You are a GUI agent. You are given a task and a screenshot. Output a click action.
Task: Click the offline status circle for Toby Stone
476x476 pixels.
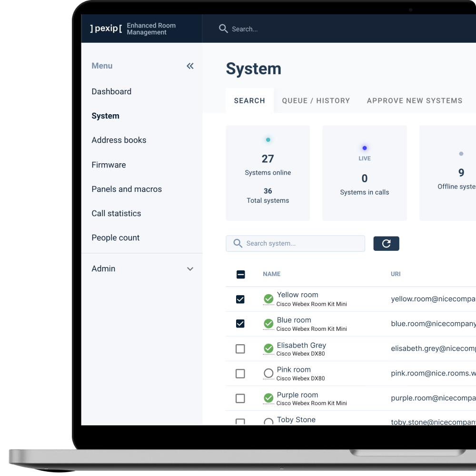pyautogui.click(x=268, y=422)
